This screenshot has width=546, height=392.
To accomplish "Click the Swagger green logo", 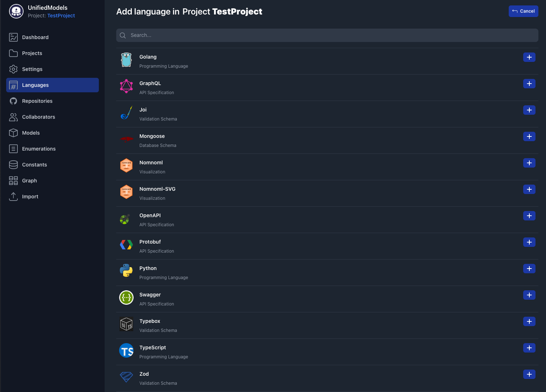I will [126, 298].
